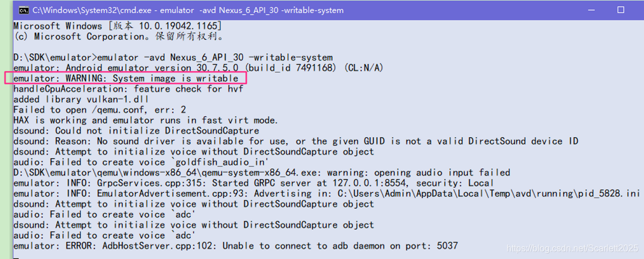Select 'Could not initialize DirectSoundCapture' line
644x259 pixels.
coord(136,131)
